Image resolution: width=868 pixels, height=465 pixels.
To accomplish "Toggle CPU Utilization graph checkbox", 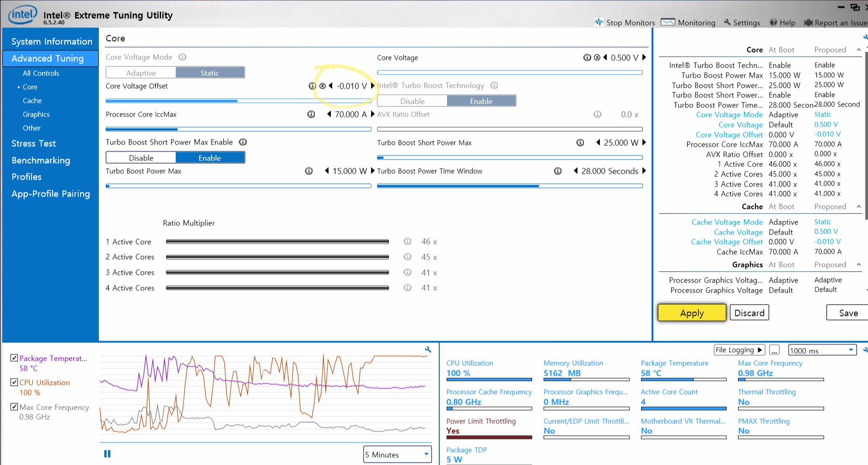I will pyautogui.click(x=14, y=382).
